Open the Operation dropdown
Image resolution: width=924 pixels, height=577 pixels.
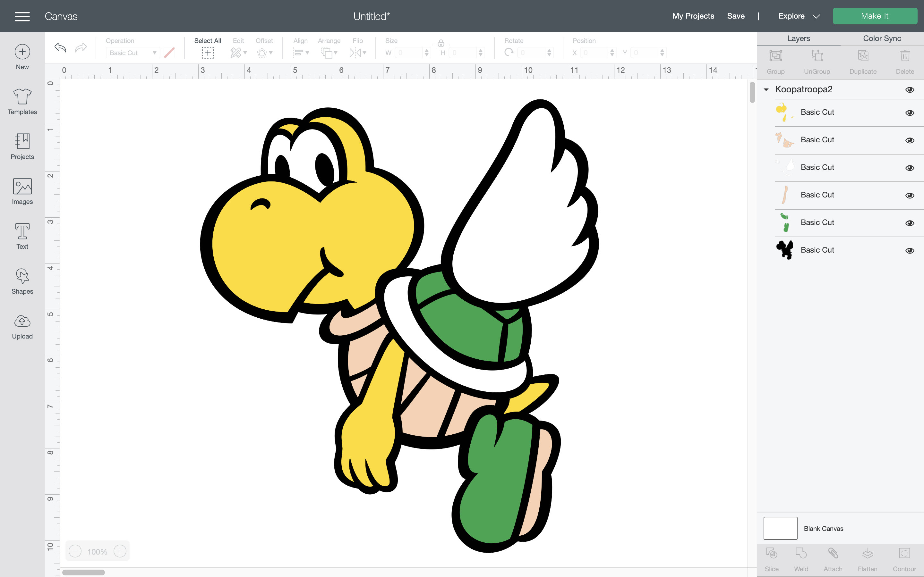coord(133,53)
